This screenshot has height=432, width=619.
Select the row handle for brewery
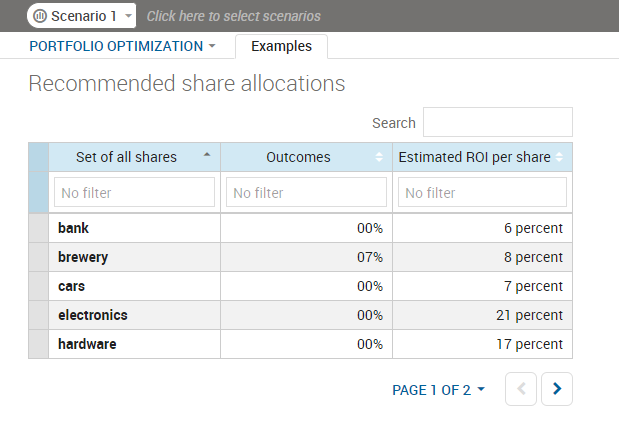(x=39, y=257)
